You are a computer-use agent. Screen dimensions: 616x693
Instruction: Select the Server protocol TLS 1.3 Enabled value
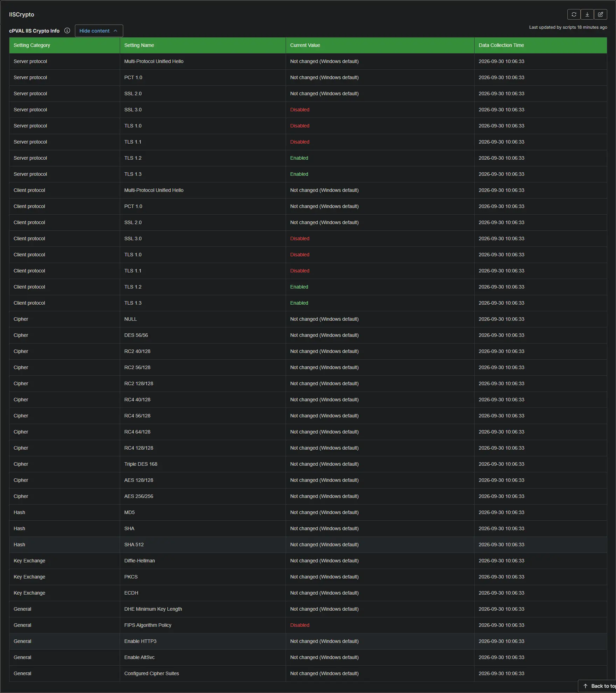point(299,174)
